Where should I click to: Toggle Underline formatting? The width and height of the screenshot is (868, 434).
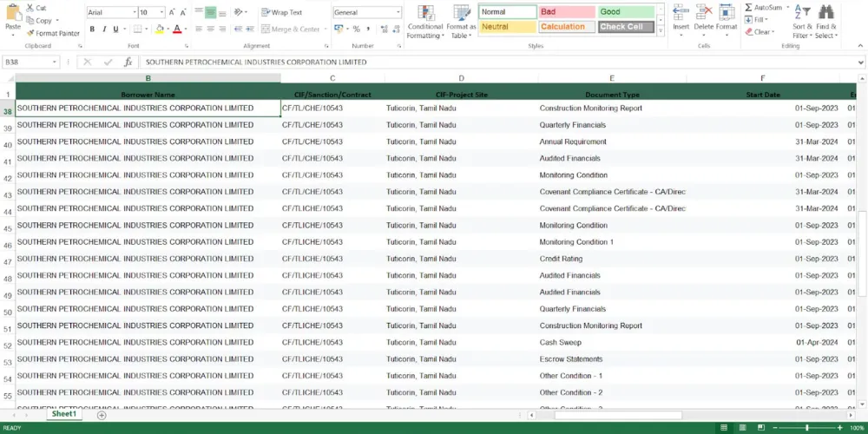point(115,29)
